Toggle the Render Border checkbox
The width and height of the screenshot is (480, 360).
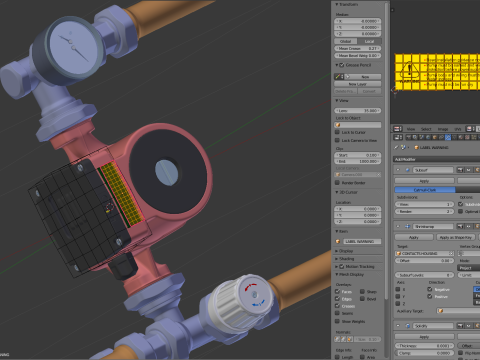[337, 183]
